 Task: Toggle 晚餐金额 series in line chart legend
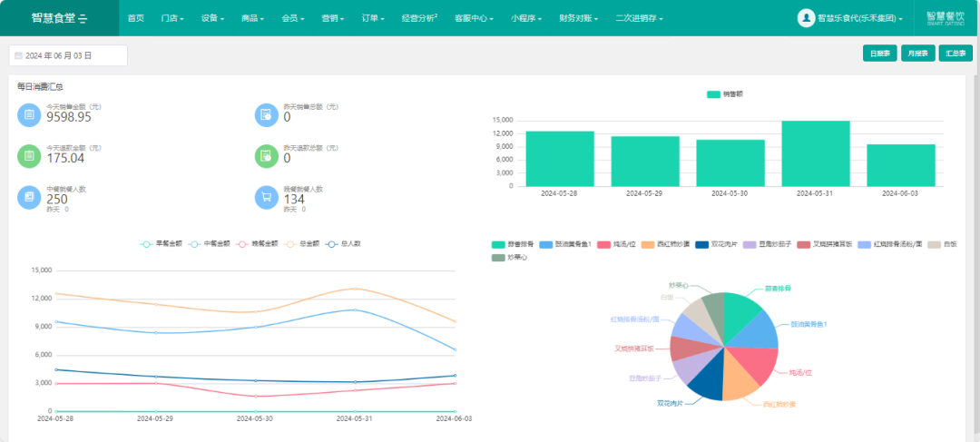[257, 244]
